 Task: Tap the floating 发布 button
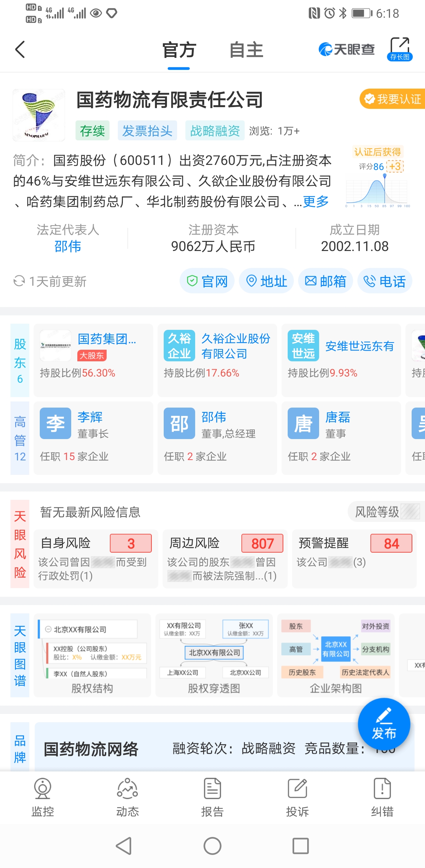click(384, 724)
